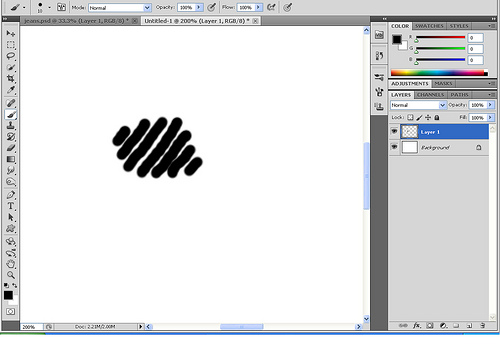Hide Layer 1 visibility eye

point(394,131)
